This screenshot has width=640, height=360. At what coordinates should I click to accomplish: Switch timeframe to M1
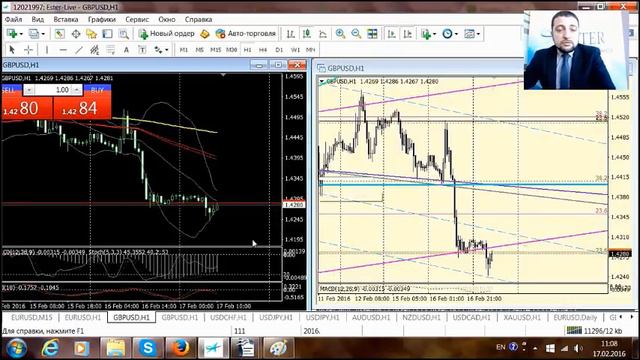(184, 50)
